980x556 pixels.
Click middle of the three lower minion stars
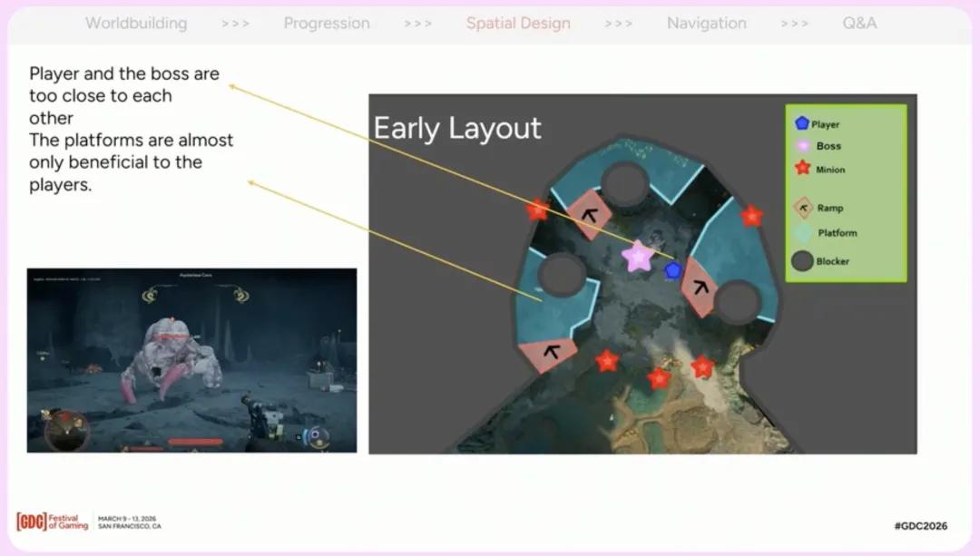click(x=659, y=377)
